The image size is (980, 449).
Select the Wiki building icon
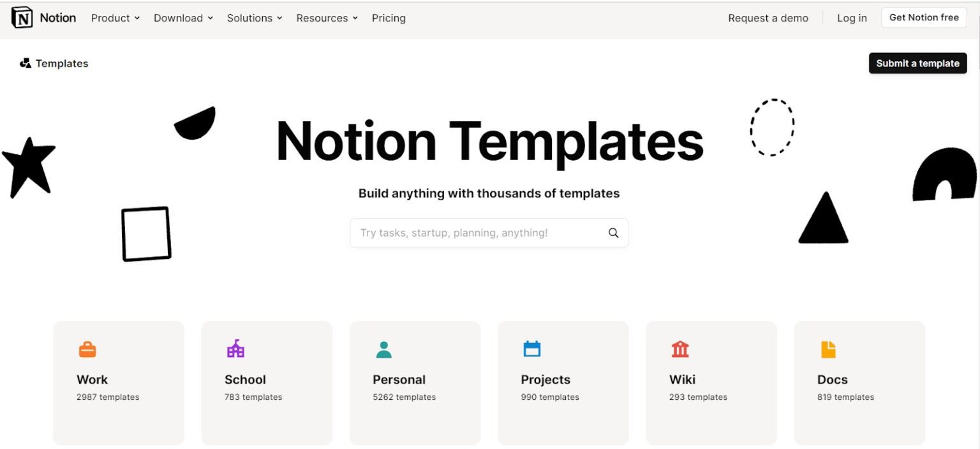click(679, 348)
